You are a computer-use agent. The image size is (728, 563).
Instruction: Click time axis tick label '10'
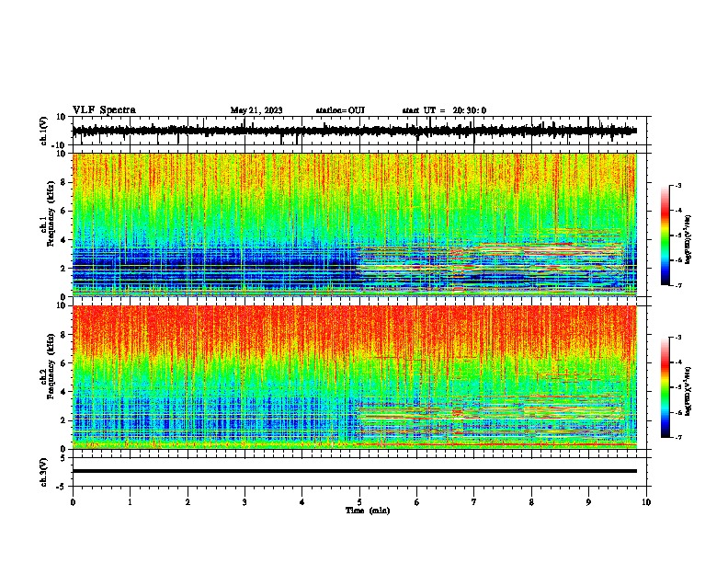tap(646, 502)
